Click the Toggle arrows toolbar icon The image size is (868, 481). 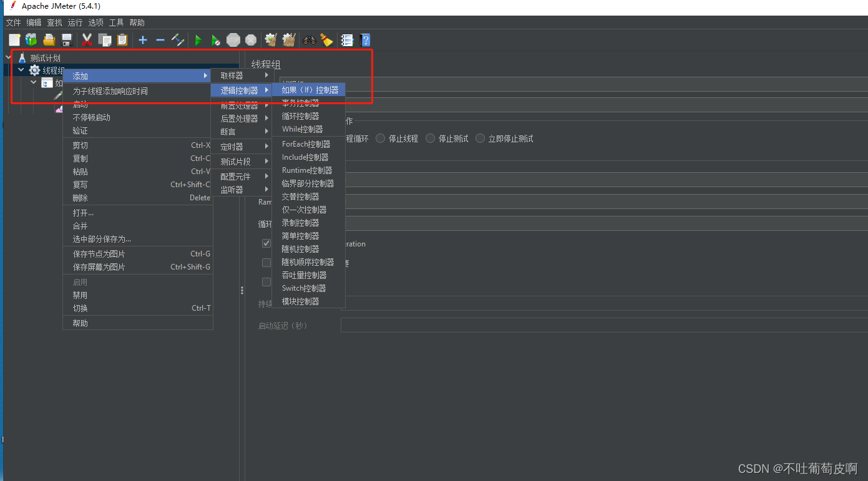click(178, 40)
